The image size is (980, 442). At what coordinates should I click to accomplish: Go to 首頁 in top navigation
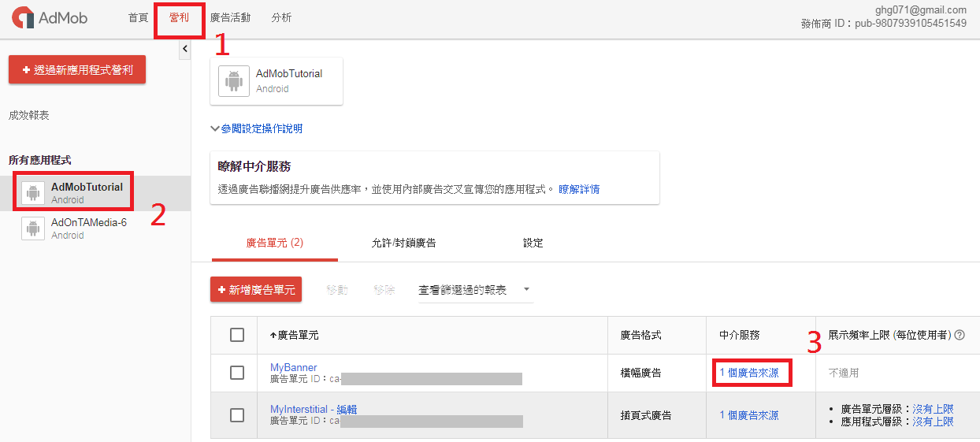(x=138, y=17)
